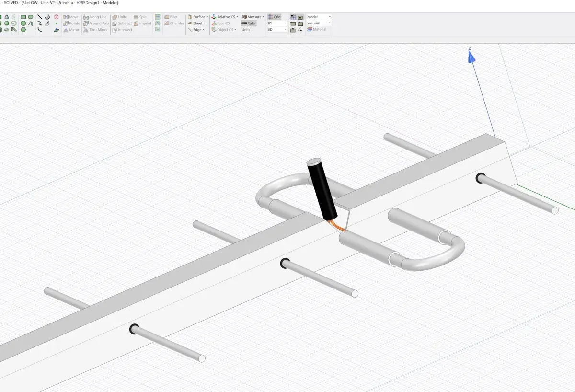The width and height of the screenshot is (575, 392).
Task: Select the Draw Cone tool
Action: click(7, 17)
